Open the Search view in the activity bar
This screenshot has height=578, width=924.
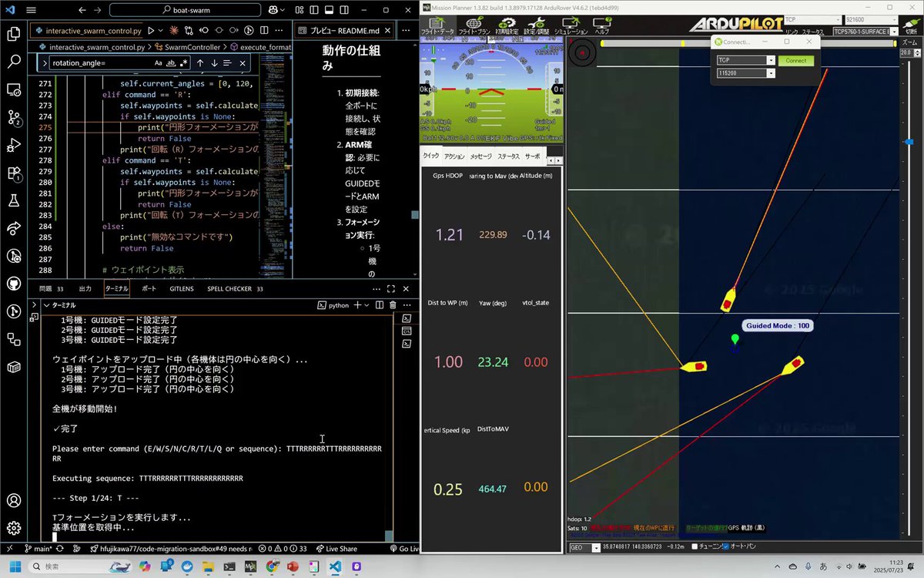click(x=13, y=62)
